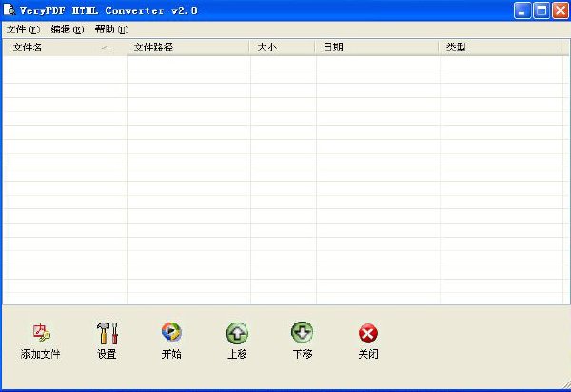Sort by the 文件名 column header
The width and height of the screenshot is (571, 392).
[65, 48]
